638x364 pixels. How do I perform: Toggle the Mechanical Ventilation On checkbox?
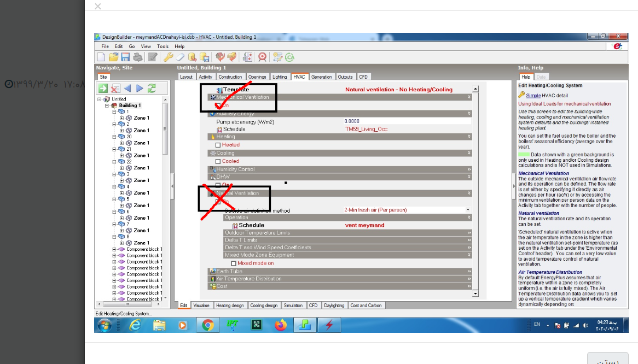218,105
